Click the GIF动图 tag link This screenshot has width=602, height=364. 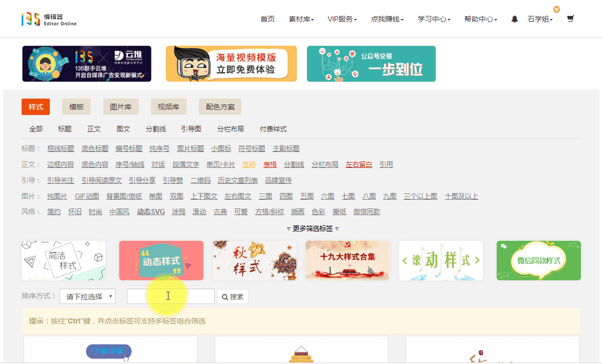coord(87,197)
